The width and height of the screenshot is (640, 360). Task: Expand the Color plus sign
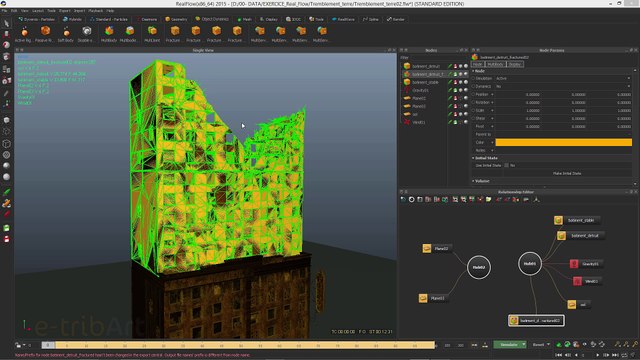click(x=492, y=142)
